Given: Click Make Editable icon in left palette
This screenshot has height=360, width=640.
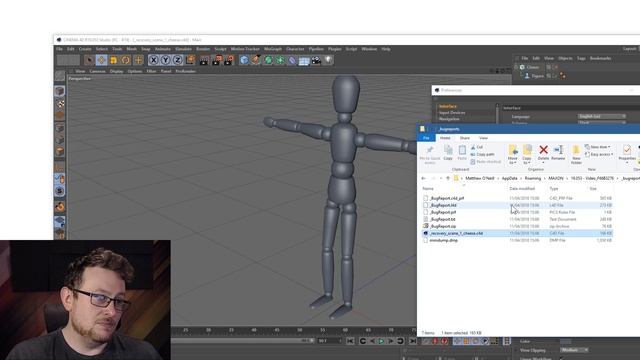Looking at the screenshot, I should pos(60,76).
